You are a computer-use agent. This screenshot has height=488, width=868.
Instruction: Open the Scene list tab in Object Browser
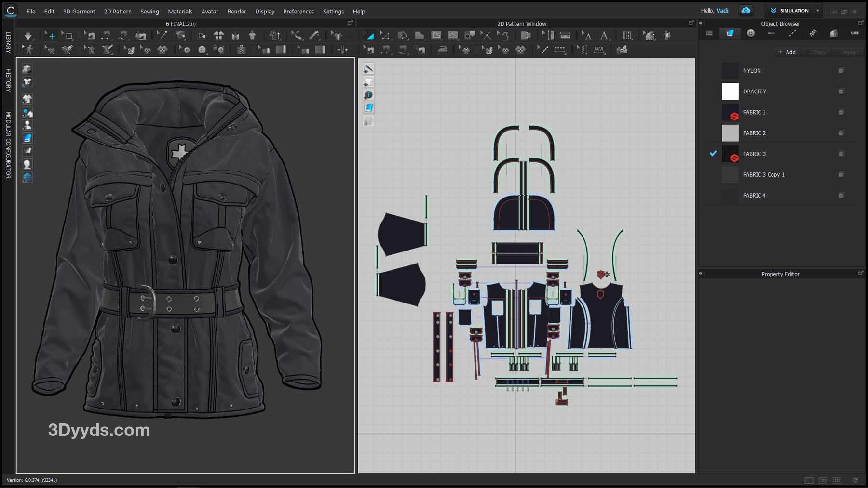709,33
